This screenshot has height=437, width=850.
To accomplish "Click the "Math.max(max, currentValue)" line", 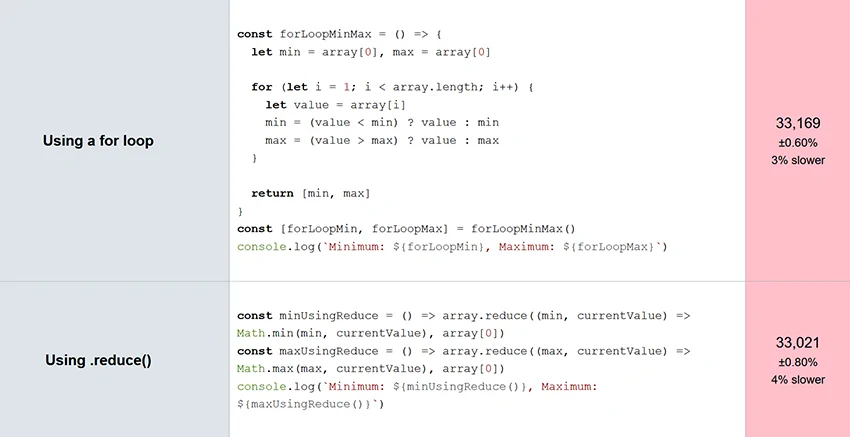I will click(371, 369).
